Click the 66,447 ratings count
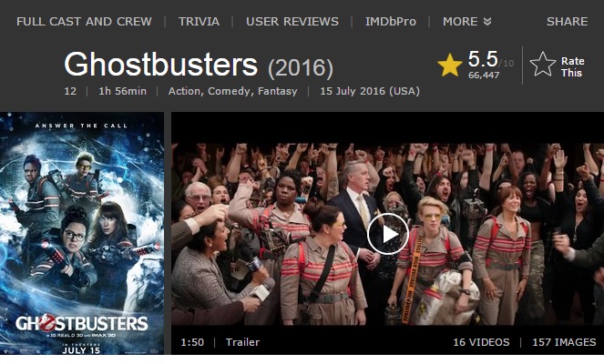The width and height of the screenshot is (604, 364). coord(484,75)
